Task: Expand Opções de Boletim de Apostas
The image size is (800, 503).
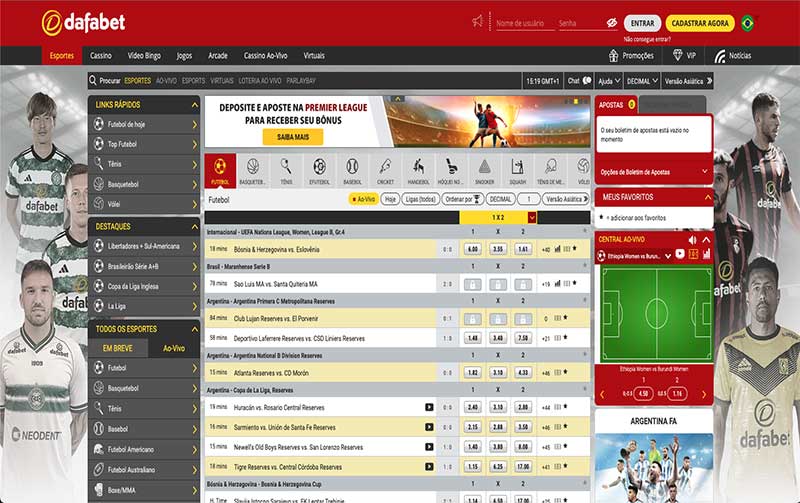Action: point(654,172)
